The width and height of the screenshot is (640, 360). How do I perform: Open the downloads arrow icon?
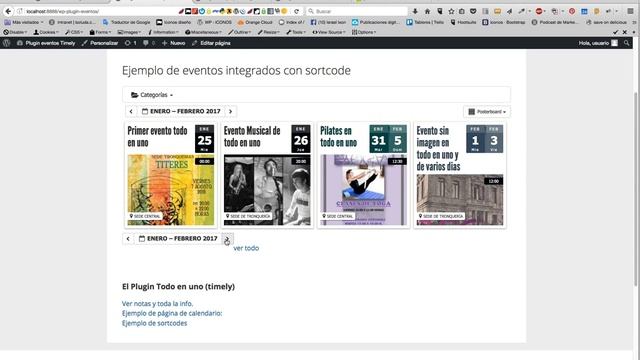tap(415, 11)
